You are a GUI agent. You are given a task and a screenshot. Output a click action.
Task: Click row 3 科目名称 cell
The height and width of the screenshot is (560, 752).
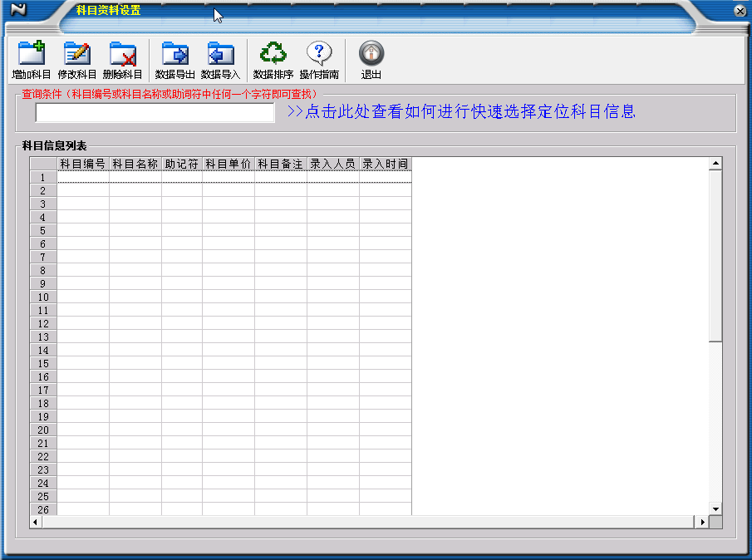(135, 204)
